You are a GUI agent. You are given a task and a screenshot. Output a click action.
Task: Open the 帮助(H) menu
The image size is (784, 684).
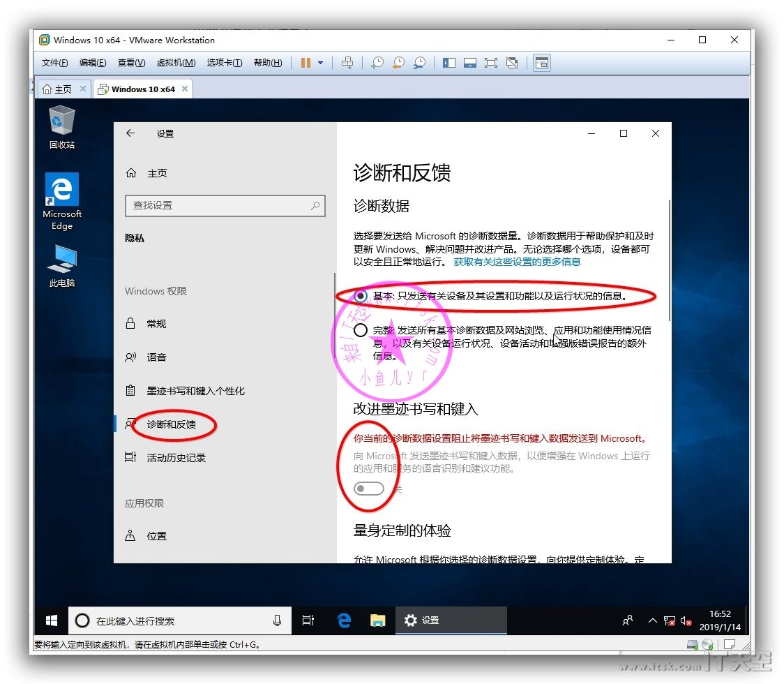pyautogui.click(x=268, y=63)
